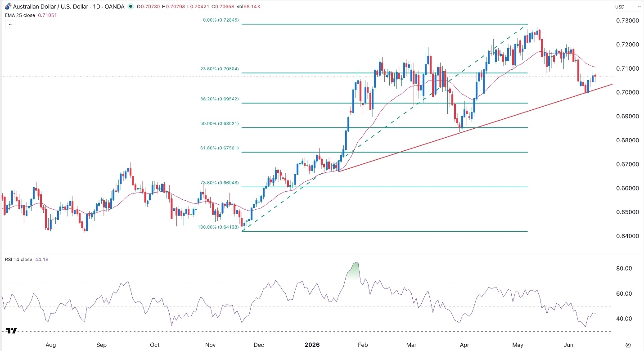The height and width of the screenshot is (351, 644).
Task: Click the 61.80% (0.67501) Fibonacci label
Action: point(220,148)
